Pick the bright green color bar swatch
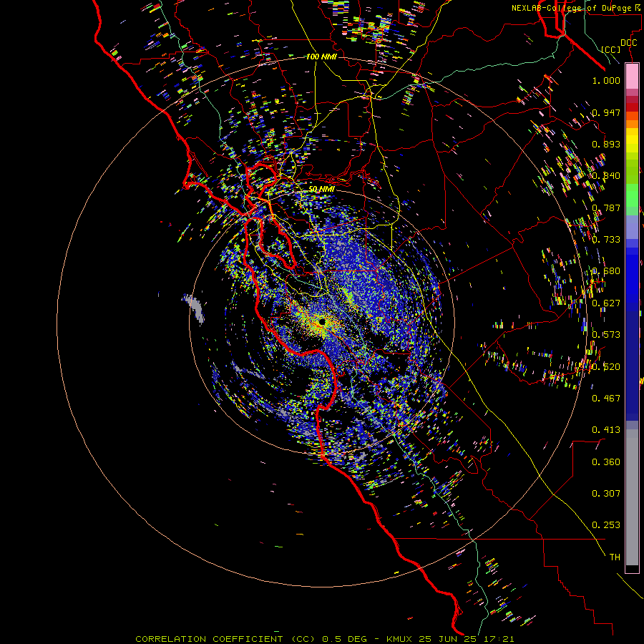Image resolution: width=644 pixels, height=644 pixels. click(632, 195)
